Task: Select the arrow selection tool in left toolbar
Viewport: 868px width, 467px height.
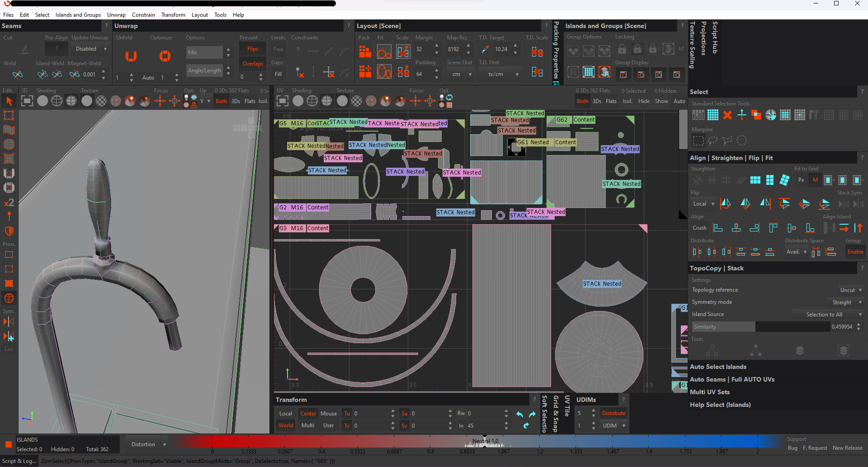Action: (9, 101)
